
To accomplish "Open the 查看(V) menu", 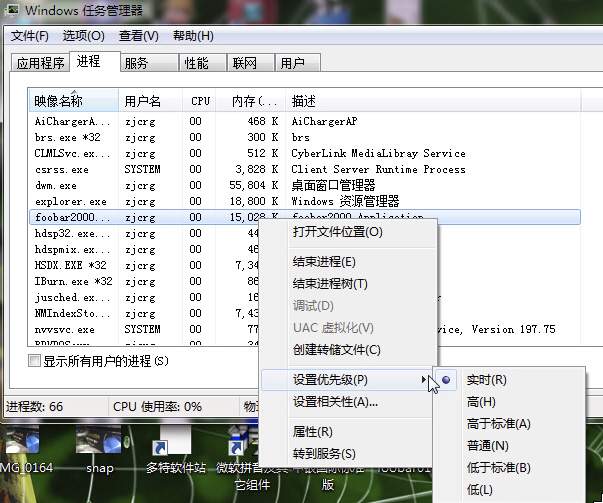I will click(138, 36).
